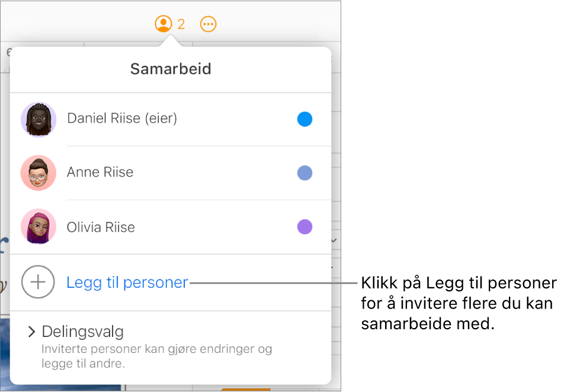The image size is (564, 392).
Task: Click the Delingsvalg heading text
Action: click(x=82, y=332)
